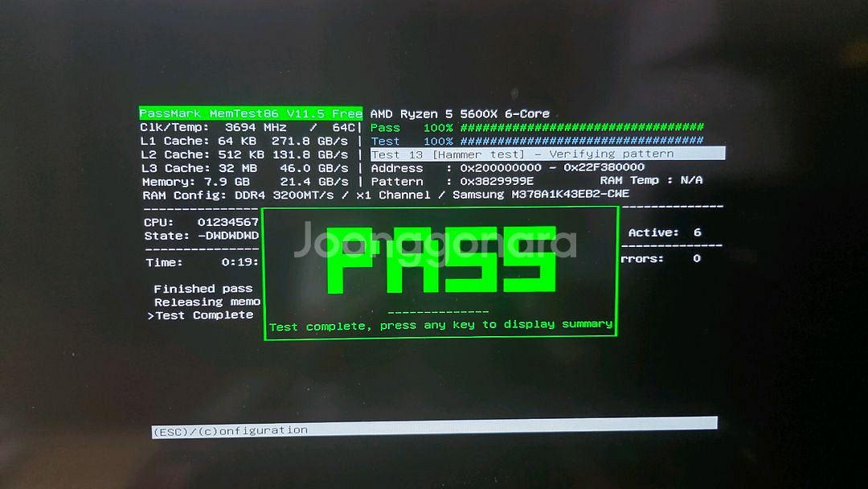Click the L3 Cache 32 MB line
868x489 pixels.
244,168
